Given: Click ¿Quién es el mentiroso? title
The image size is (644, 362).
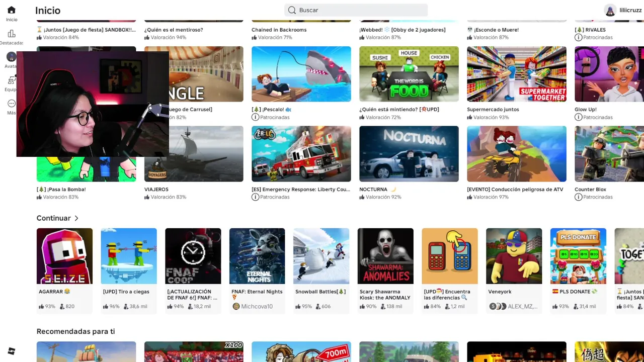Looking at the screenshot, I should [174, 30].
